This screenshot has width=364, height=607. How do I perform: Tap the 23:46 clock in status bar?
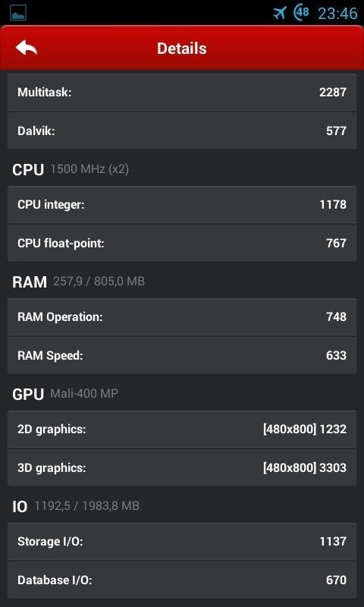(x=337, y=13)
